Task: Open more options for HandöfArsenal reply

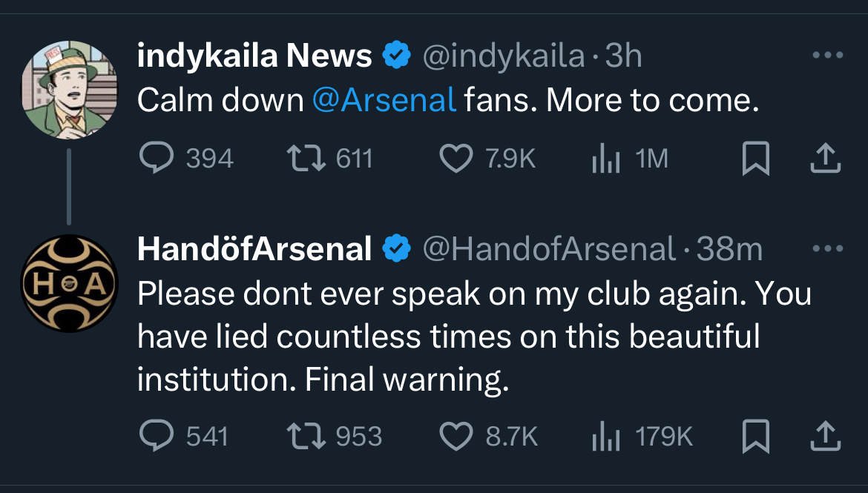Action: [x=827, y=250]
